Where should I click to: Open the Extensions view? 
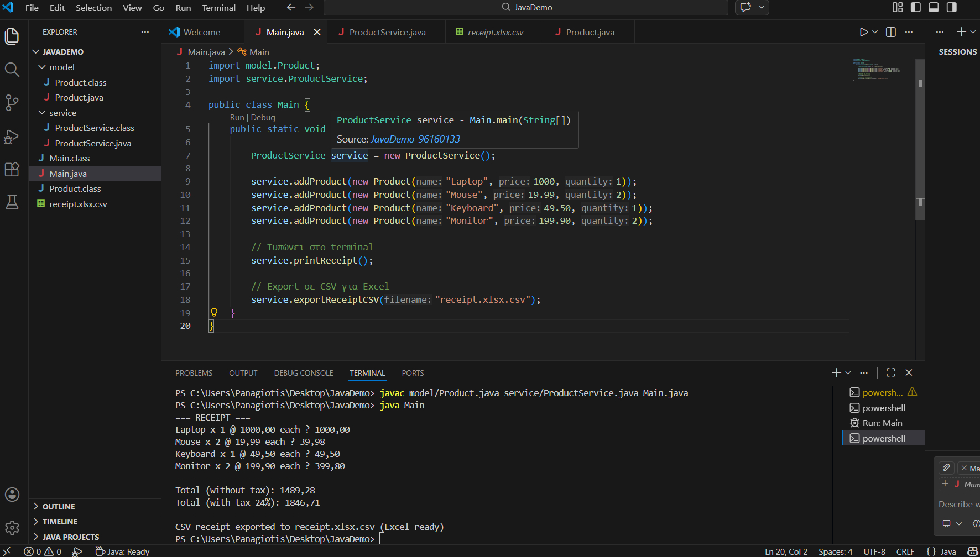[12, 169]
